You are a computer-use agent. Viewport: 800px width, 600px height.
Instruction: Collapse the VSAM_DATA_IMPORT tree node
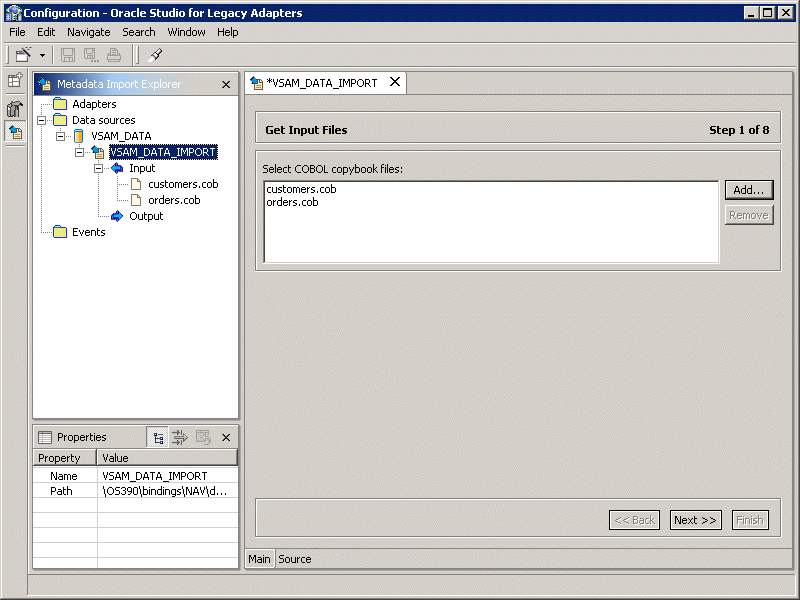coord(80,152)
